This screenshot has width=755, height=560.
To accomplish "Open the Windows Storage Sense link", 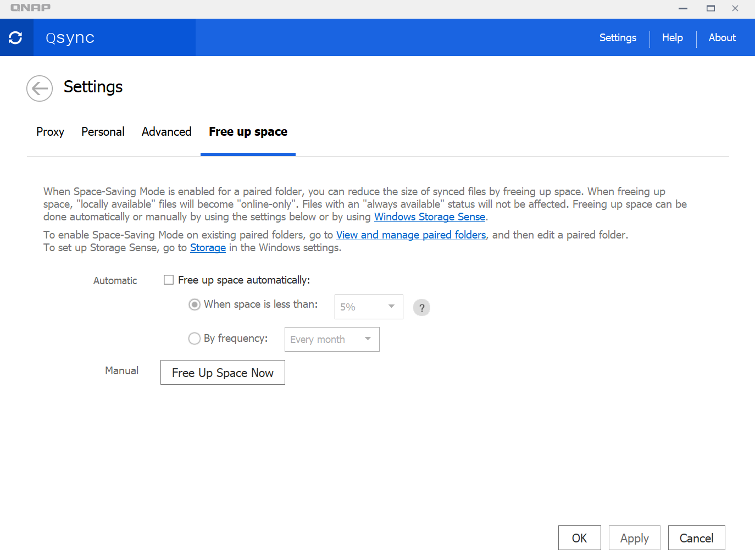I will (x=430, y=217).
